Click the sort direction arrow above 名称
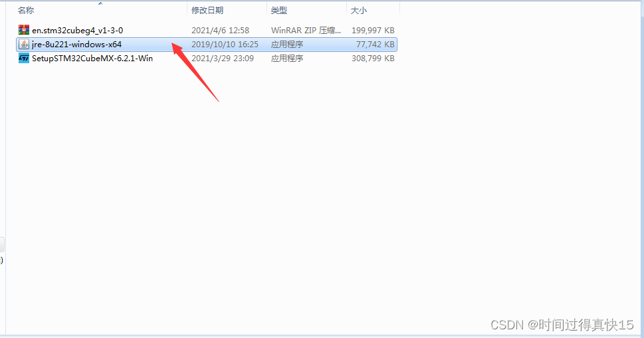The height and width of the screenshot is (338, 644). click(100, 3)
